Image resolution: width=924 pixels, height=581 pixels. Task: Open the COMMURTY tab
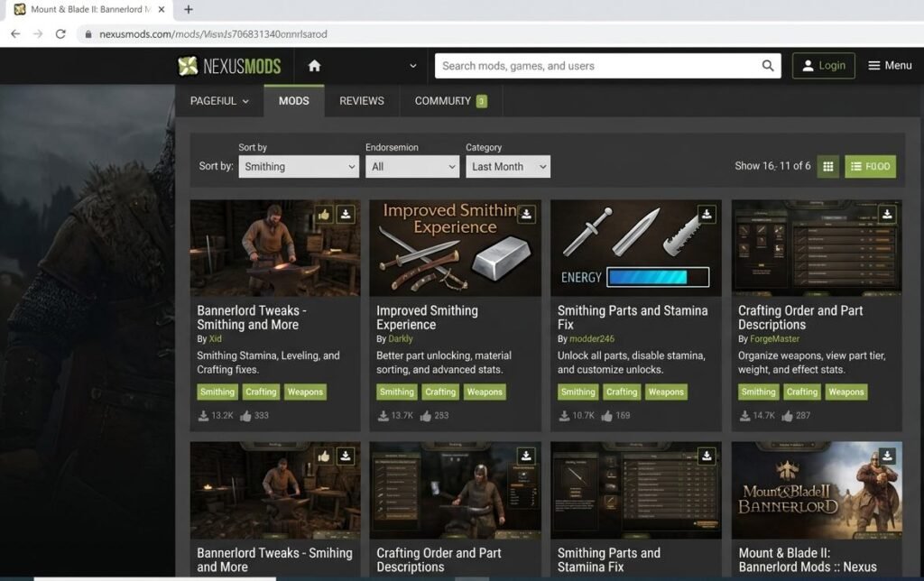[x=451, y=101]
